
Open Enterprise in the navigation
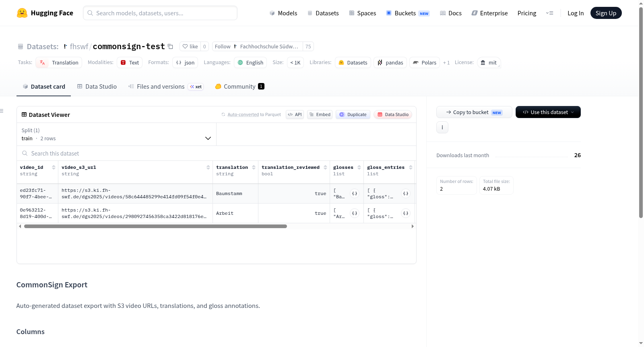tap(489, 13)
